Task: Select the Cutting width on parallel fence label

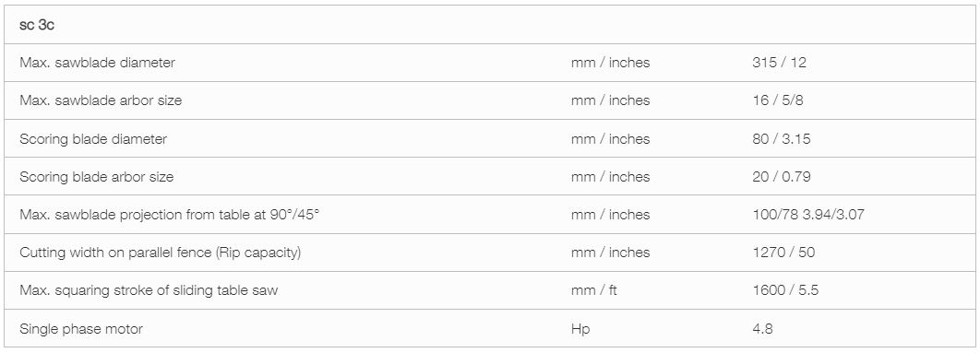Action: click(161, 253)
